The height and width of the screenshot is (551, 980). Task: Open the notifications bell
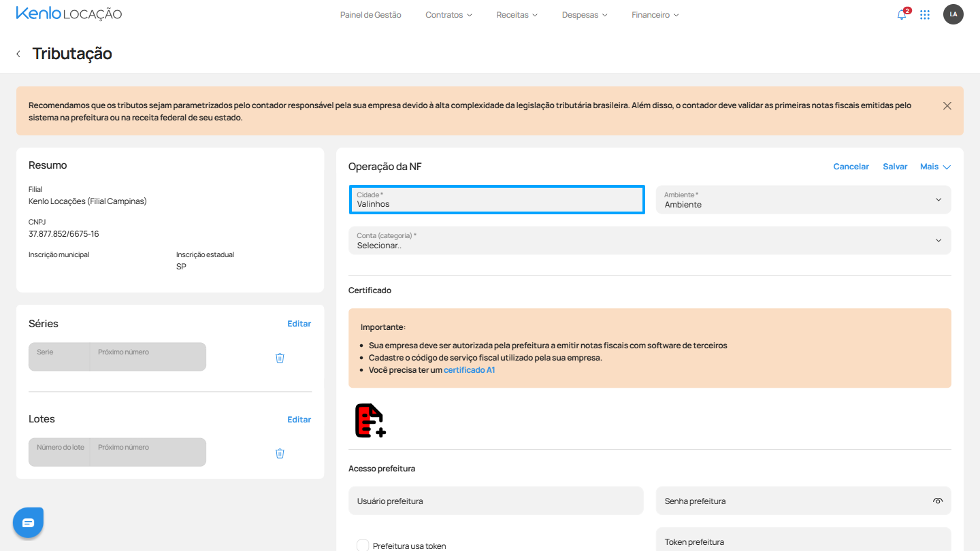coord(902,14)
